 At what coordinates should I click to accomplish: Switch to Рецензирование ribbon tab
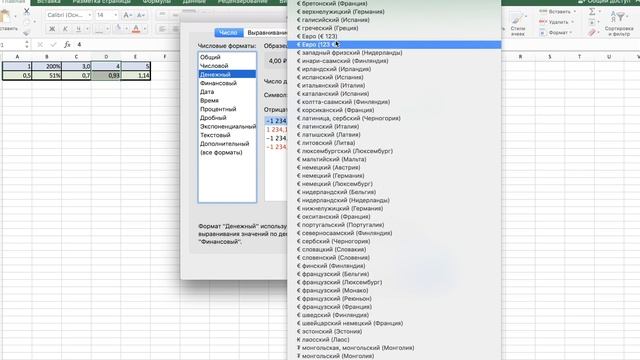pos(242,2)
